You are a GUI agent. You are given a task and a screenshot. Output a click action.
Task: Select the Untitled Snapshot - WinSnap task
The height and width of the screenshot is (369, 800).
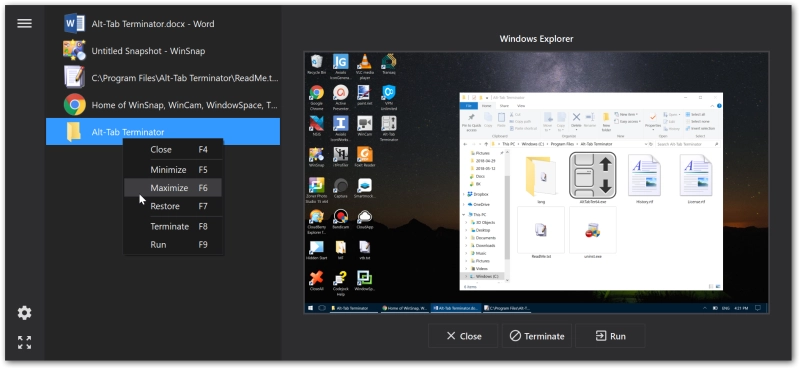163,51
